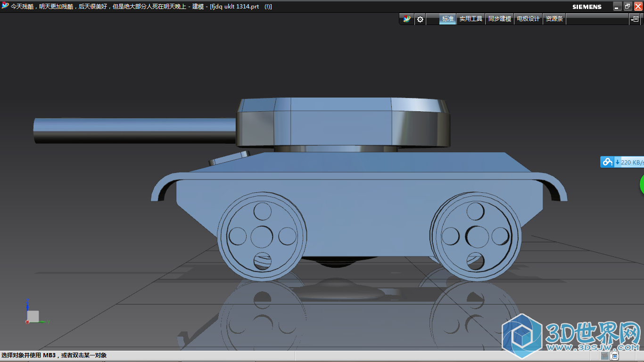Image resolution: width=644 pixels, height=362 pixels.
Task: Open the gear settings icon in the top toolbar
Action: 420,19
